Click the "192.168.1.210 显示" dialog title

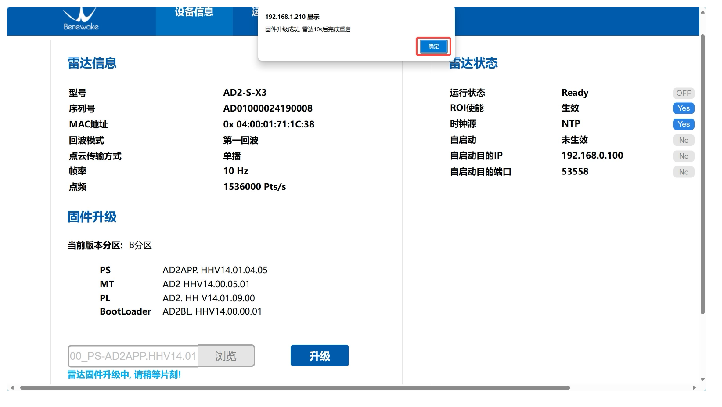(x=292, y=17)
